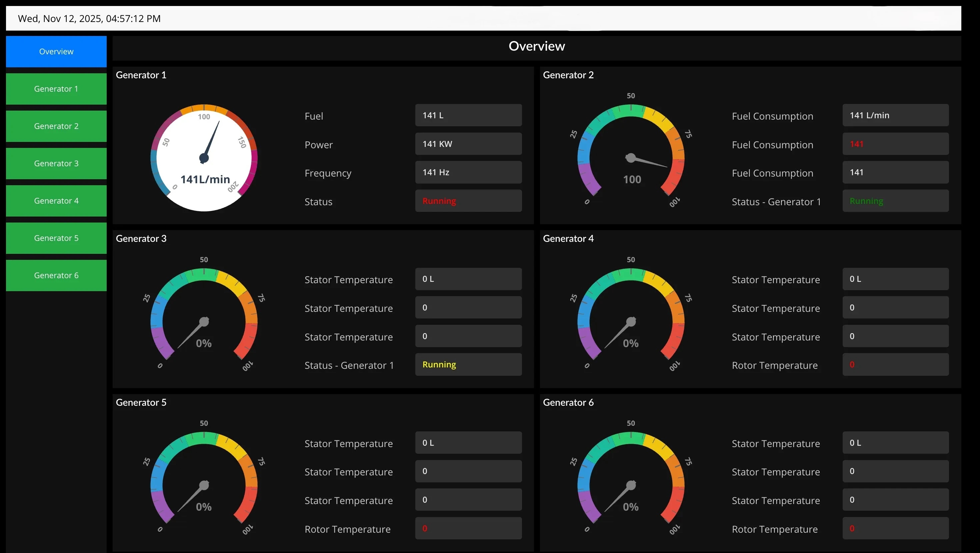Screen dimensions: 980x553
Task: Click the red Fuel Consumption value 141
Action: coord(895,144)
